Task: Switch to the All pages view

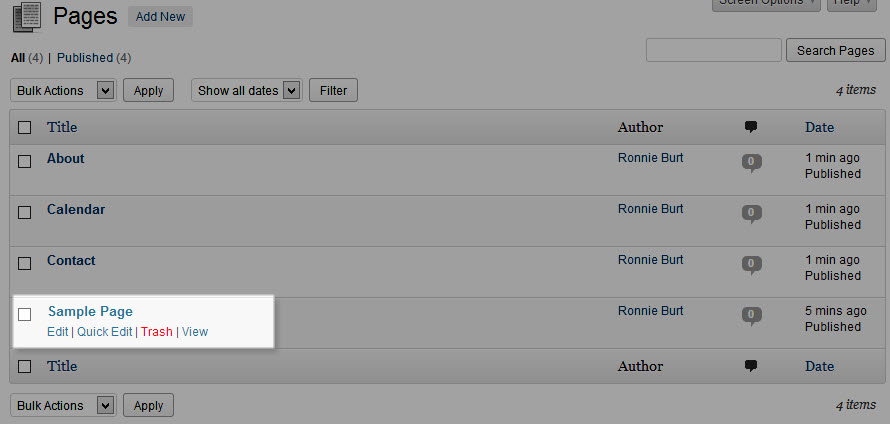Action: click(18, 58)
